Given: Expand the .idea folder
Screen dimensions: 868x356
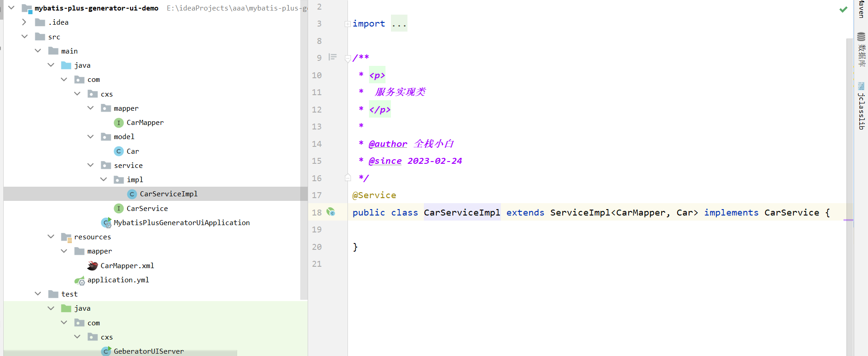Looking at the screenshot, I should coord(24,22).
